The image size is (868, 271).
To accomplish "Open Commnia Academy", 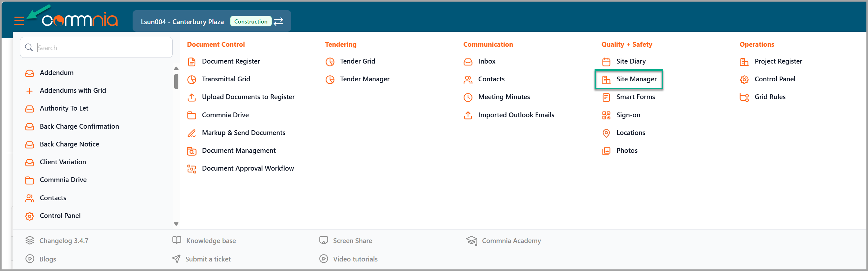I will (x=511, y=241).
